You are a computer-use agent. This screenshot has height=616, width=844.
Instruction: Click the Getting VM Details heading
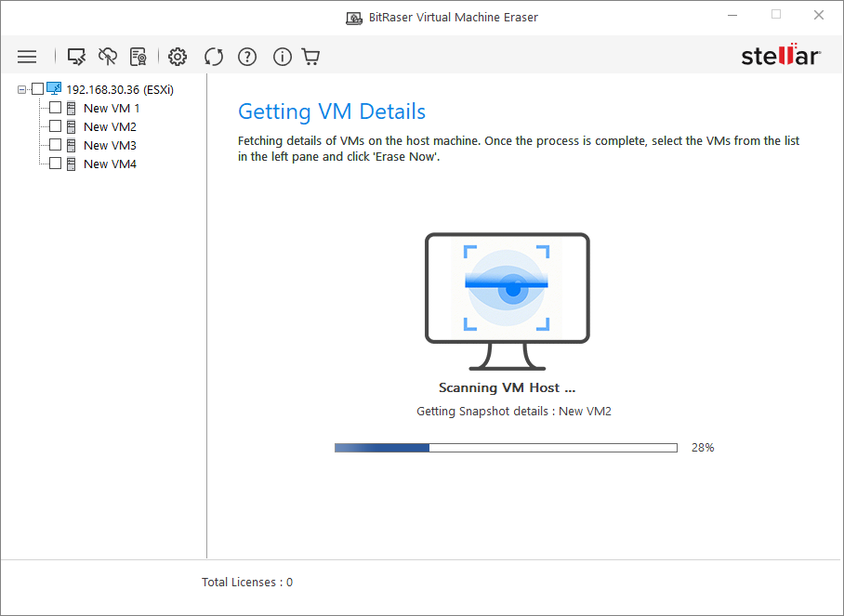click(332, 111)
